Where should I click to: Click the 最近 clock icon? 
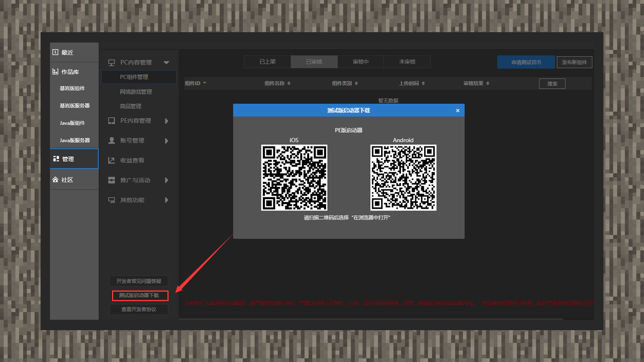55,52
